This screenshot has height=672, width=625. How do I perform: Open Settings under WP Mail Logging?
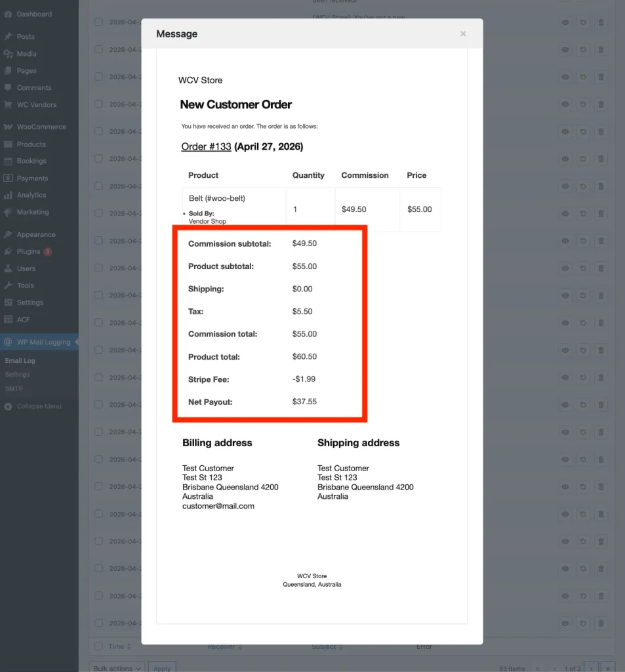coord(18,375)
